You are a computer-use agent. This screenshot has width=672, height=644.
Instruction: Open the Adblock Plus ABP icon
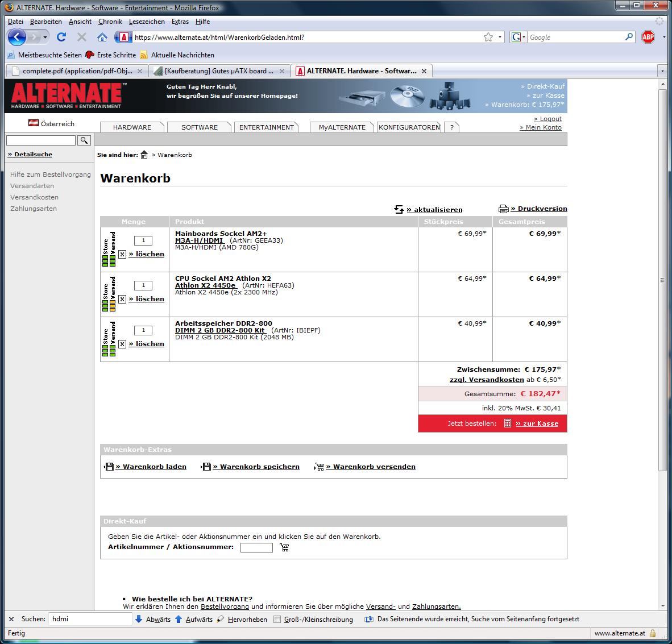point(648,38)
